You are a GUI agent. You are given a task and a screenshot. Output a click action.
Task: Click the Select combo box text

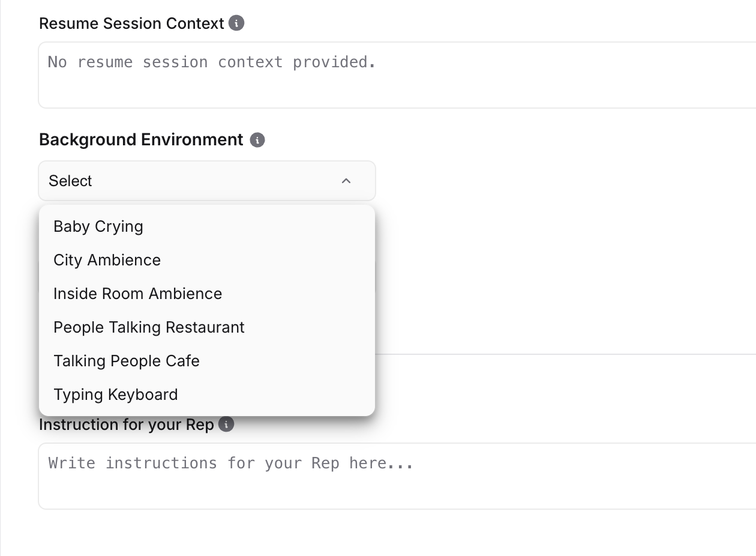tap(70, 181)
